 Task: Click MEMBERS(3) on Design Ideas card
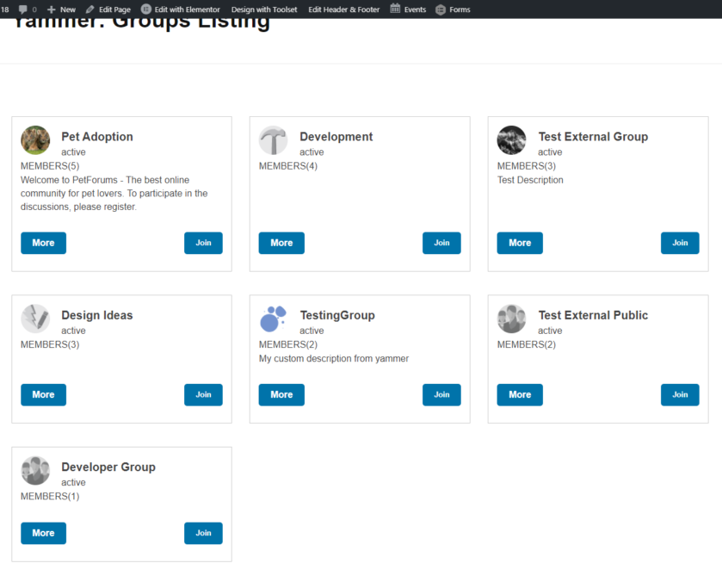[50, 344]
